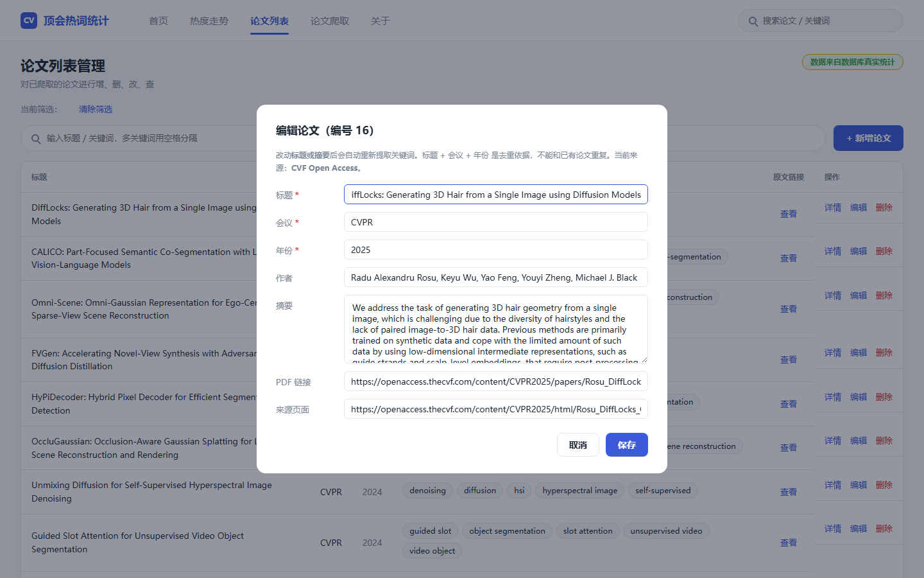Click the CV logo icon
The height and width of the screenshot is (578, 924).
point(29,21)
